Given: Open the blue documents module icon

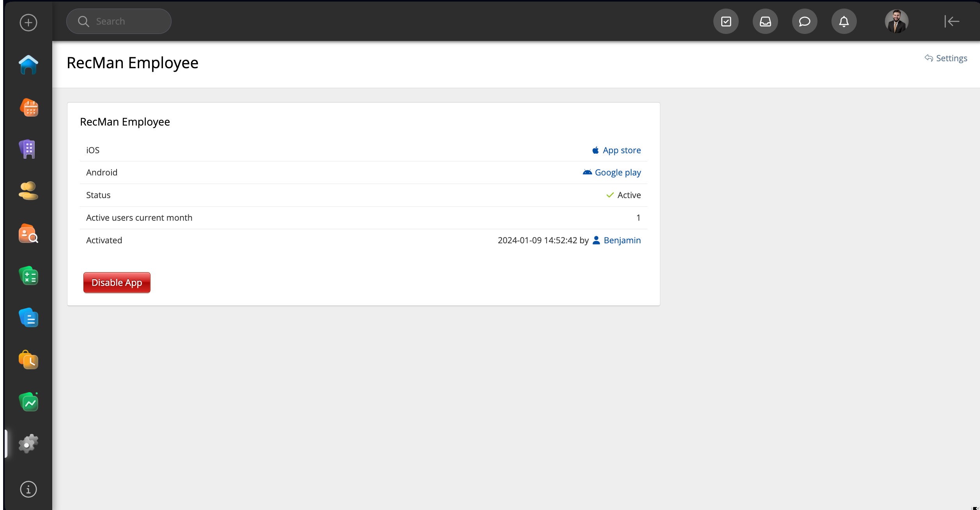Looking at the screenshot, I should 28,317.
